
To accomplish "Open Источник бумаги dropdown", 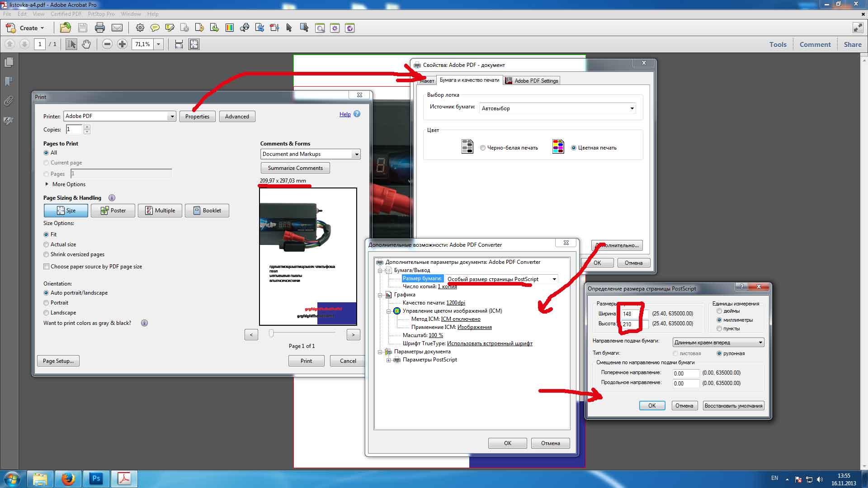I will point(632,108).
